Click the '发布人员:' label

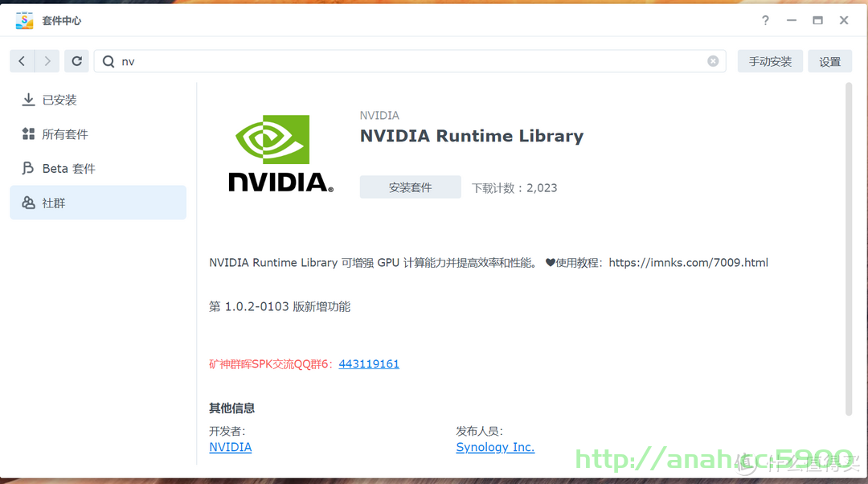tap(479, 431)
